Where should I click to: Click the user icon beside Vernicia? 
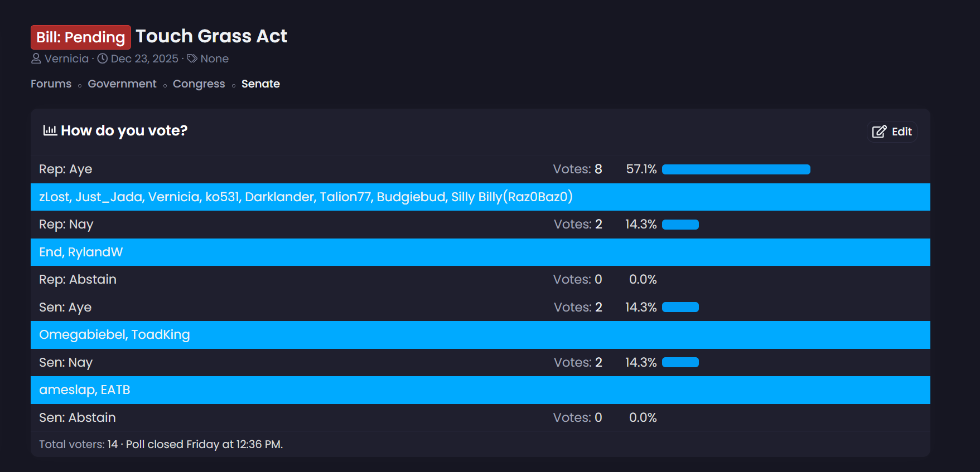point(36,59)
